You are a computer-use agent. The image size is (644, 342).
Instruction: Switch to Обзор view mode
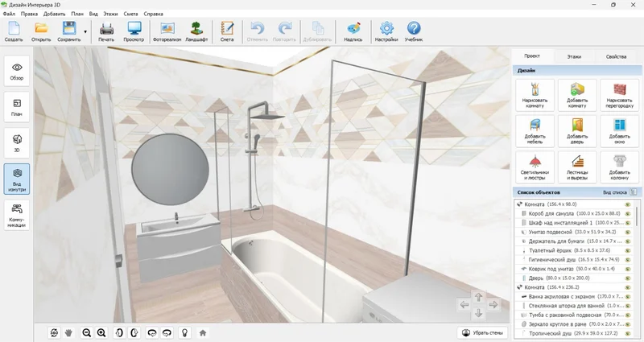point(17,71)
